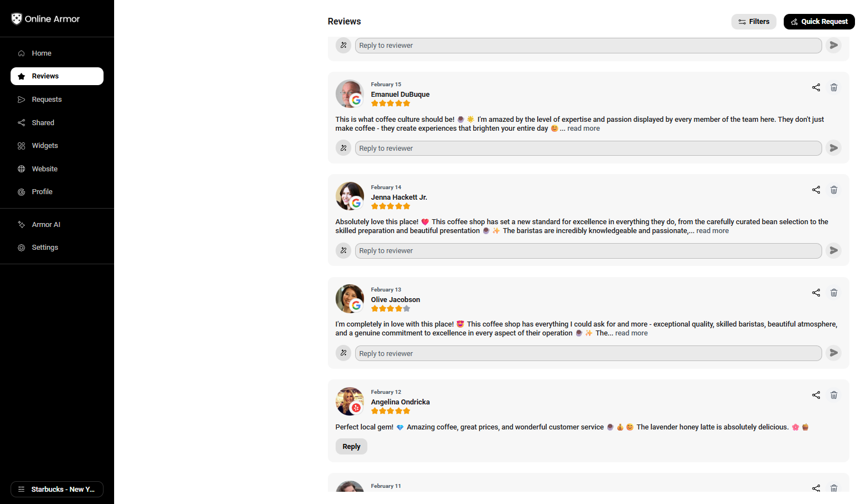The image size is (865, 504).
Task: Generate an AI reply for Emanuel DuBuque
Action: 343,148
